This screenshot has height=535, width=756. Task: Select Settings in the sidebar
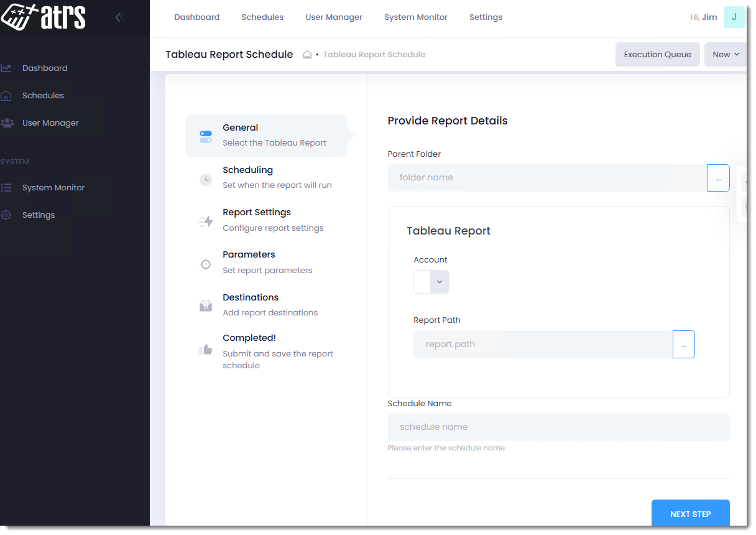39,215
